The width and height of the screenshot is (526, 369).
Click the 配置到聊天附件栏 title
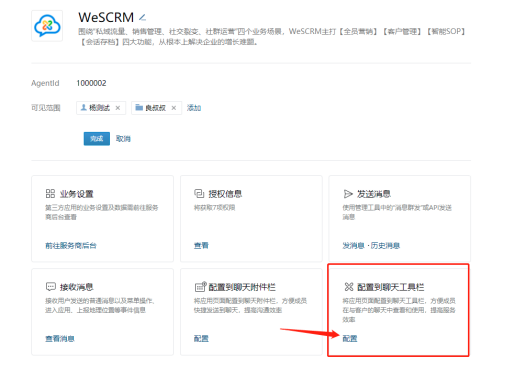(x=242, y=287)
